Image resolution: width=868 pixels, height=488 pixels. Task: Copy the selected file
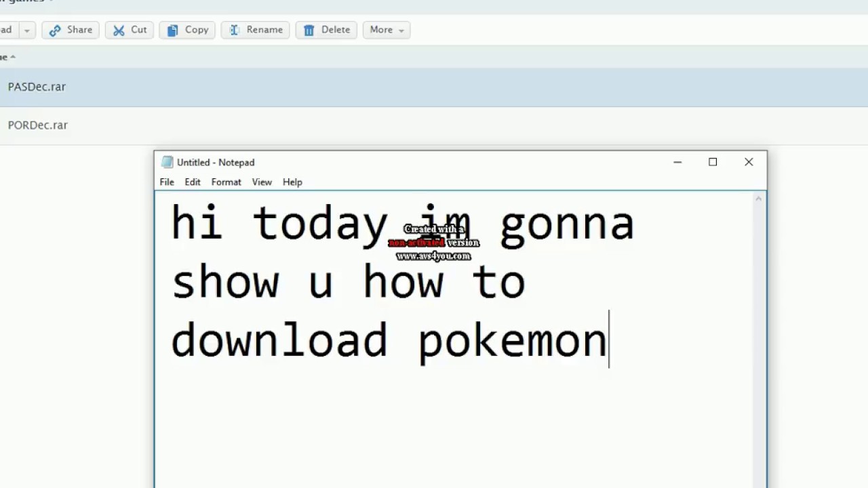188,30
